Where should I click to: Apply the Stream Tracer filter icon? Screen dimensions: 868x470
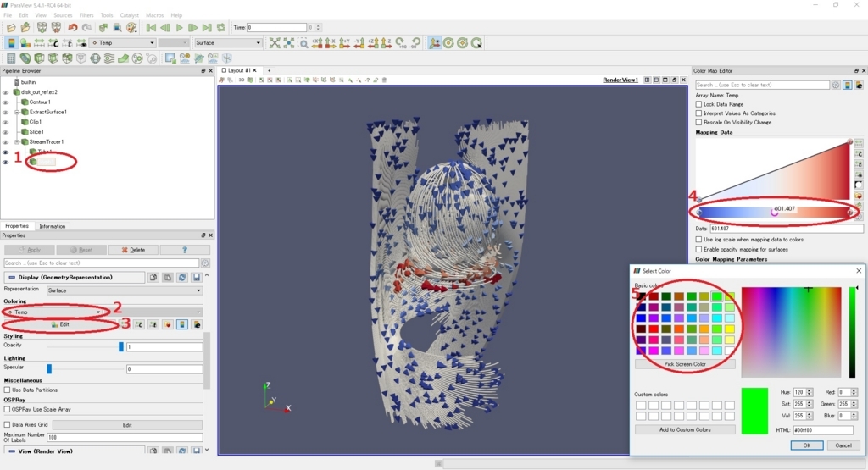pos(109,58)
